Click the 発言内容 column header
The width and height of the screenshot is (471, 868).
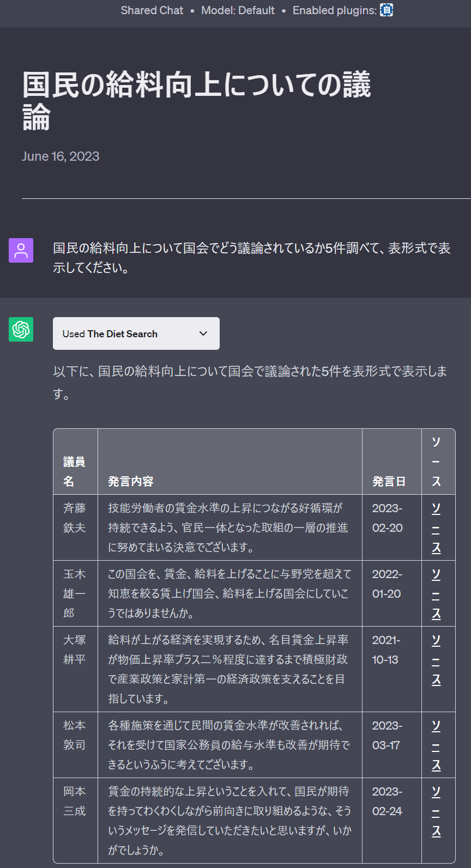(x=131, y=481)
